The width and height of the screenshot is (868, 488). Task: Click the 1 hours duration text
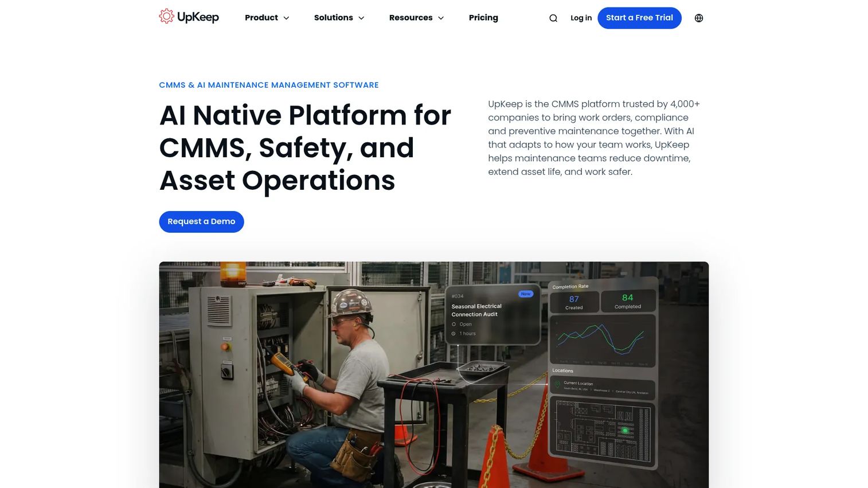click(x=467, y=333)
